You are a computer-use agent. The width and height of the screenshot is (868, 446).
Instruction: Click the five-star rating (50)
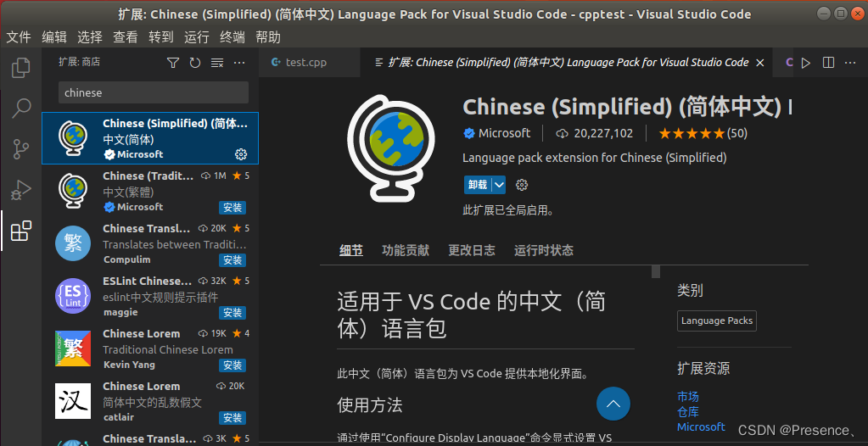pyautogui.click(x=703, y=133)
